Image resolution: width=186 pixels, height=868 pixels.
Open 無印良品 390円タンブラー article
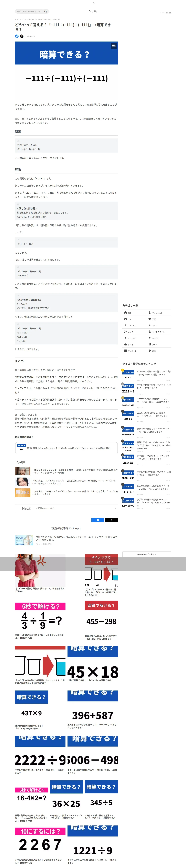pyautogui.click(x=66, y=493)
